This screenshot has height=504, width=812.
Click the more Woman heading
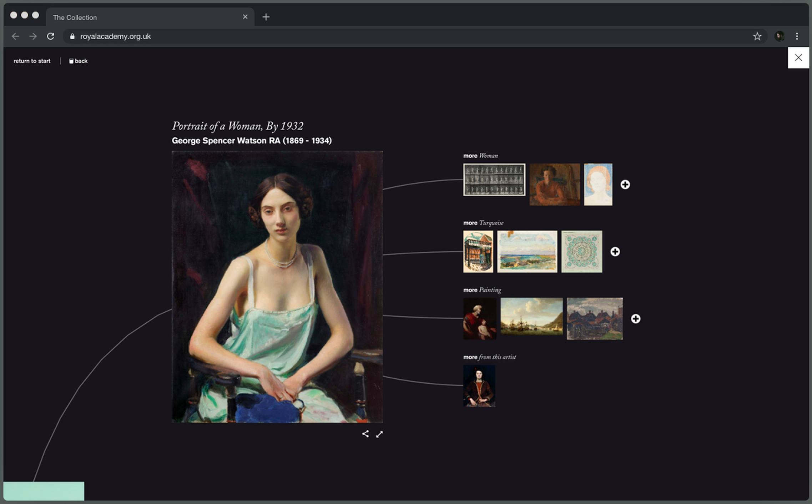[x=480, y=156]
